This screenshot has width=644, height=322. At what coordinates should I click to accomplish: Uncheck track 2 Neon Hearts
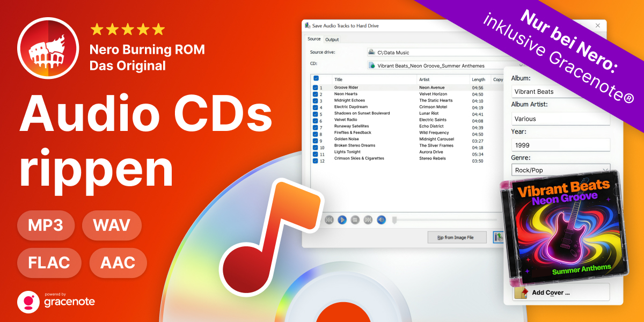tap(315, 94)
